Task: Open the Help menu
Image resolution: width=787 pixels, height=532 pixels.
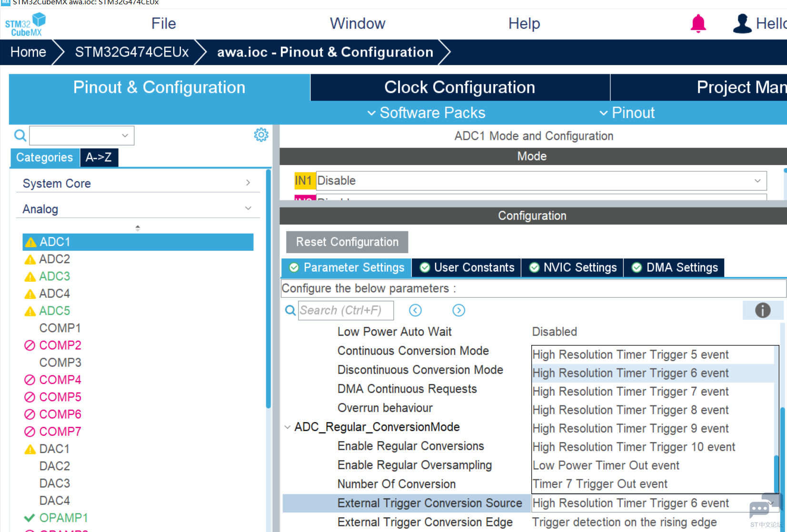Action: [x=524, y=23]
